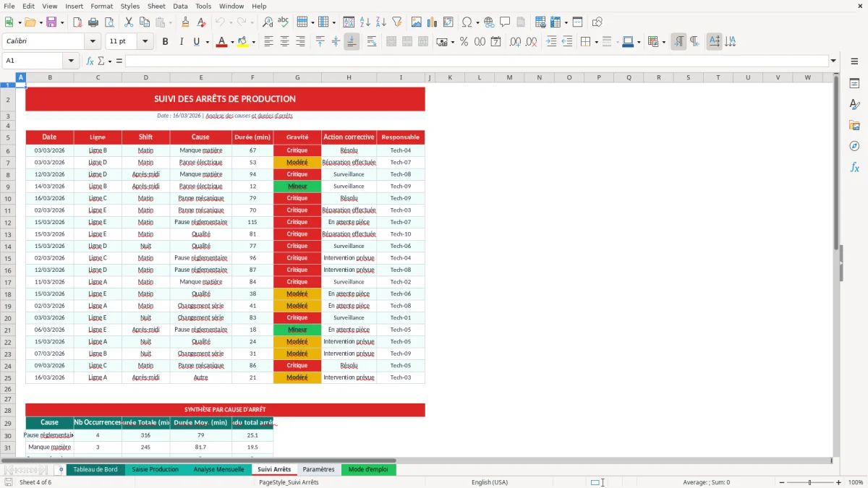Open the Open-file dropdown arrow
The width and height of the screenshot is (868, 488).
point(40,22)
